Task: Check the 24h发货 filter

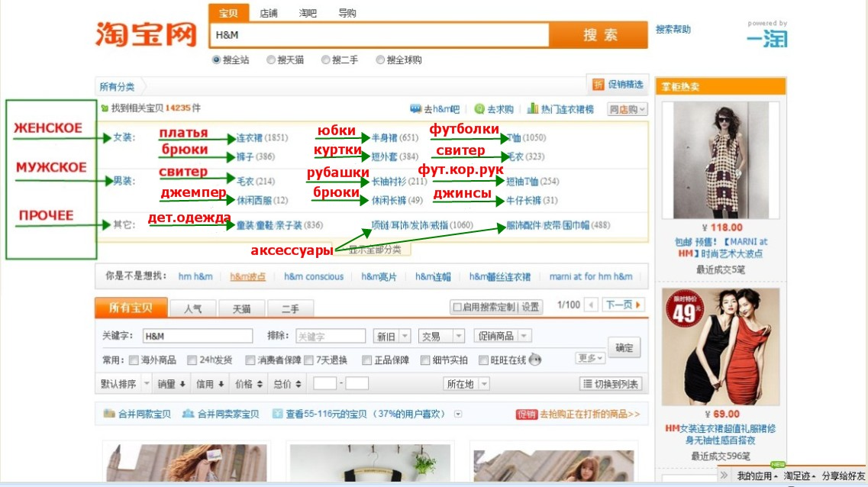Action: click(192, 360)
